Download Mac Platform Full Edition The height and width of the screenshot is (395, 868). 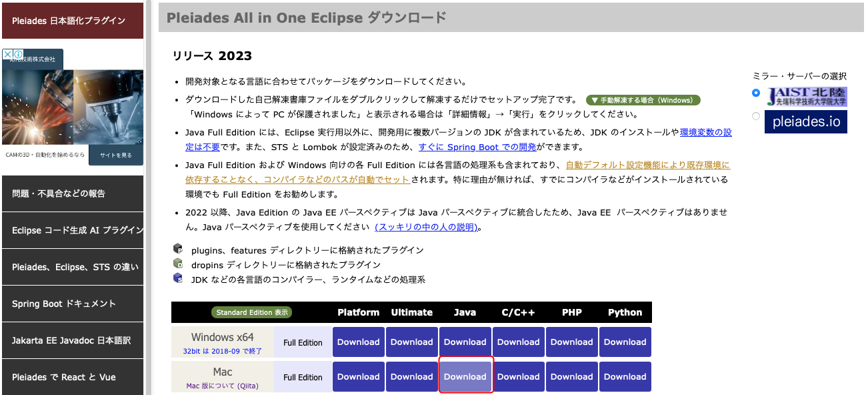coord(359,377)
